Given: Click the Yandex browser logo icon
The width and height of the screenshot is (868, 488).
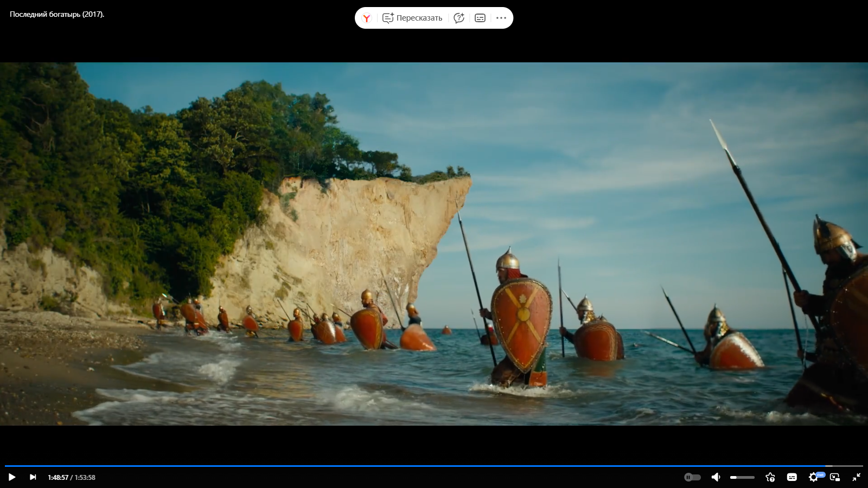Looking at the screenshot, I should coord(367,18).
